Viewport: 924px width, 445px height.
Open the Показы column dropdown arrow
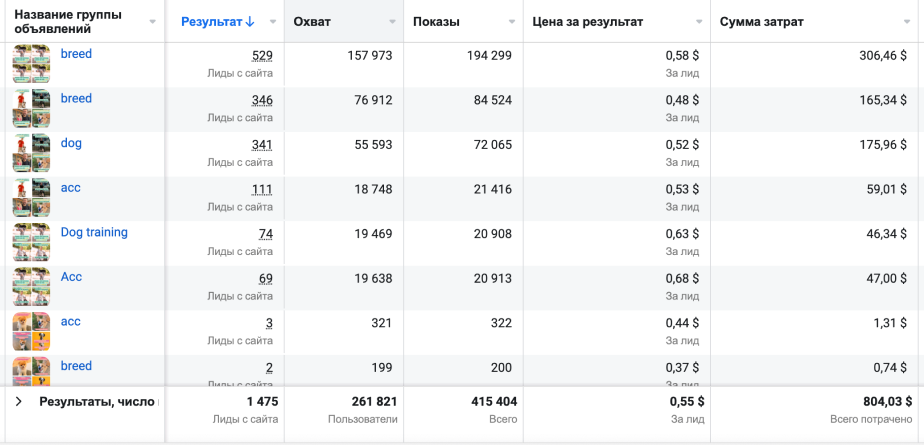click(x=512, y=22)
